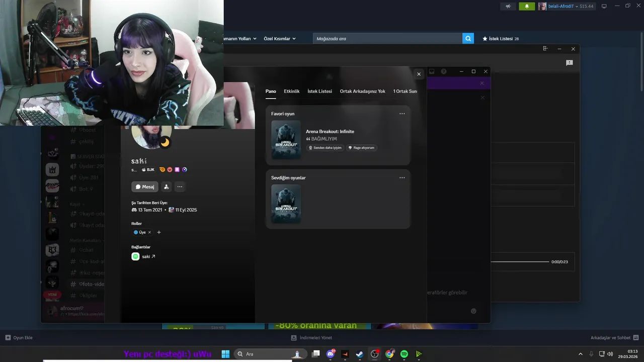The width and height of the screenshot is (644, 362).
Task: Click the 'Rage atıyorum' tag
Action: 362,148
